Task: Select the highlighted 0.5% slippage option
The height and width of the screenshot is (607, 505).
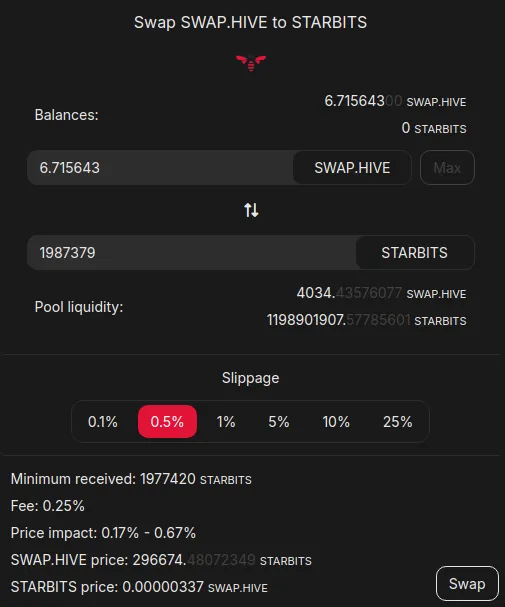Action: pyautogui.click(x=167, y=422)
